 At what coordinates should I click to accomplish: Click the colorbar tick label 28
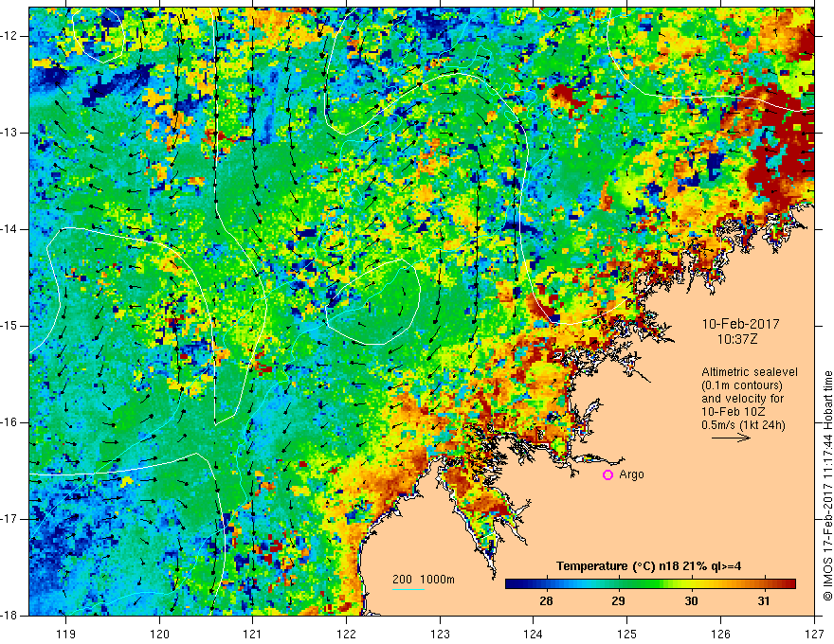pos(546,601)
